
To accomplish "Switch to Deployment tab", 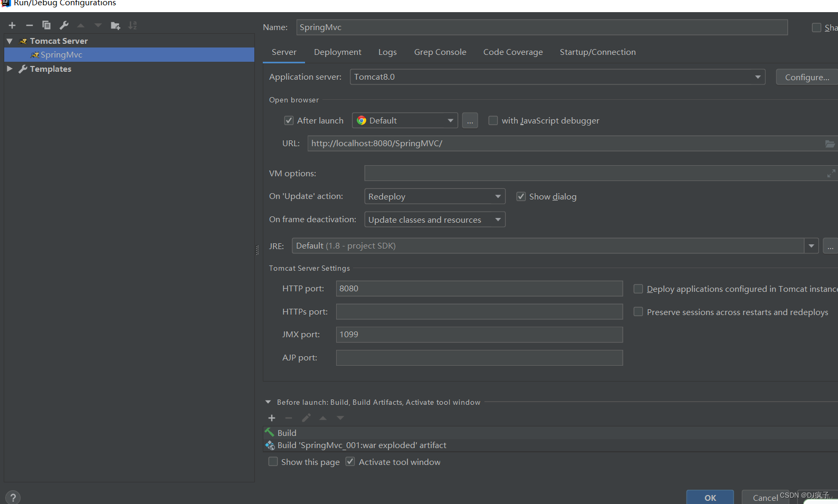I will tap(338, 52).
